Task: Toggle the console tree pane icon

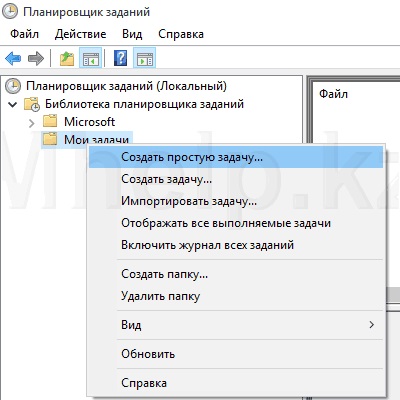Action: [90, 58]
